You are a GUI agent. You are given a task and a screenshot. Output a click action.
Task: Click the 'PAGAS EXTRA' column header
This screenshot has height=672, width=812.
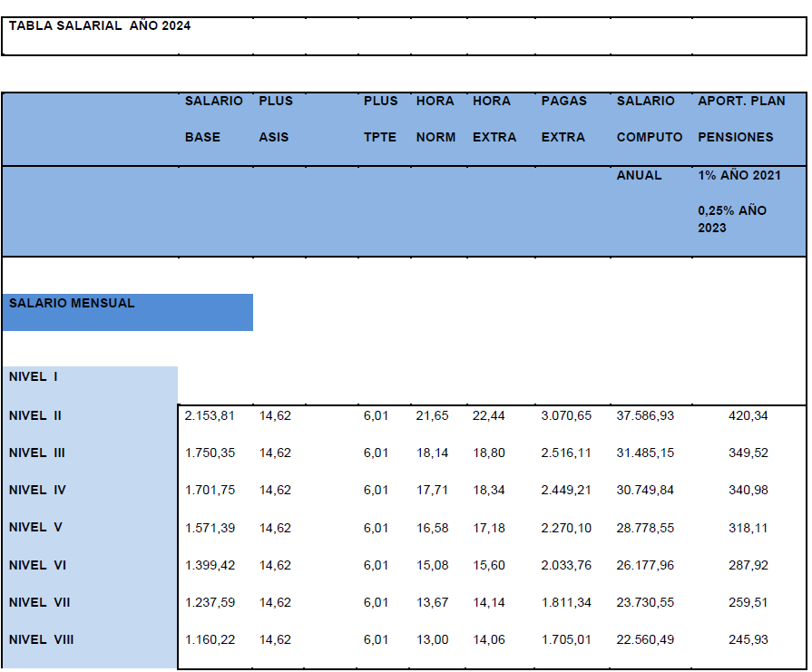point(564,119)
